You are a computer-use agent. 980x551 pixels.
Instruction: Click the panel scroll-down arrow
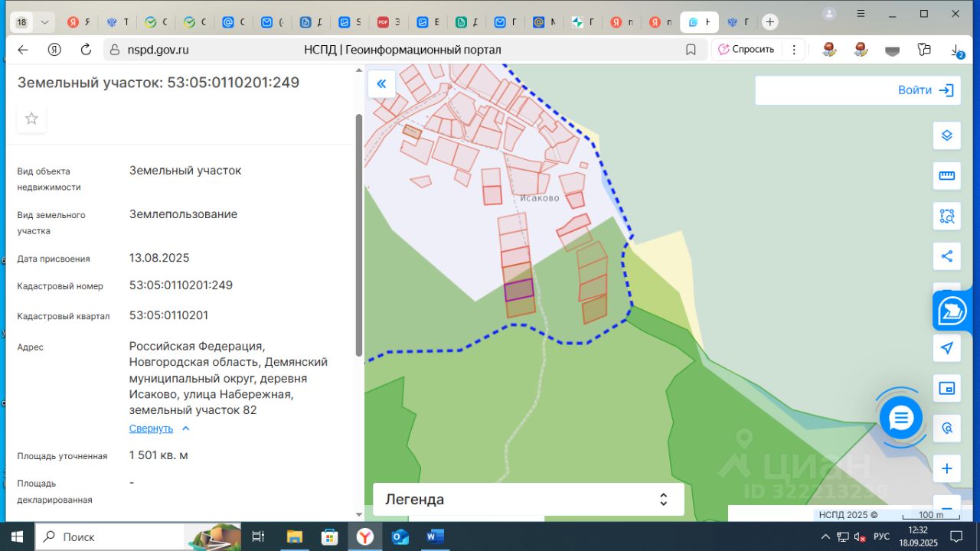pos(359,514)
